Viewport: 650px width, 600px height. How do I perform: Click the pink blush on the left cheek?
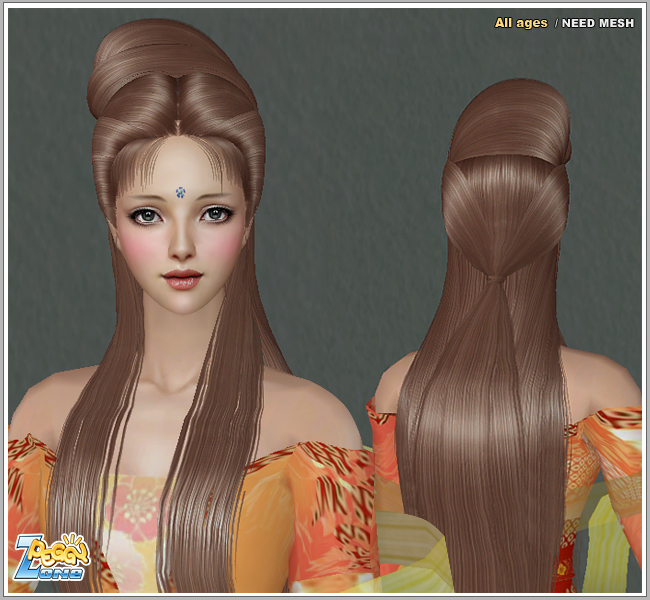pyautogui.click(x=135, y=248)
